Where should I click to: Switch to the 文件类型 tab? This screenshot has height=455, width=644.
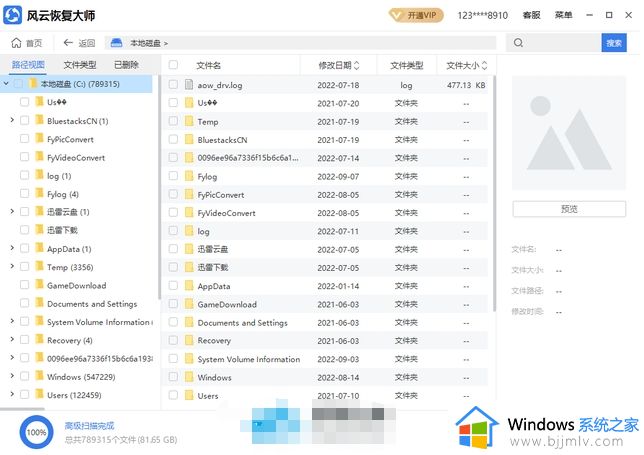80,64
